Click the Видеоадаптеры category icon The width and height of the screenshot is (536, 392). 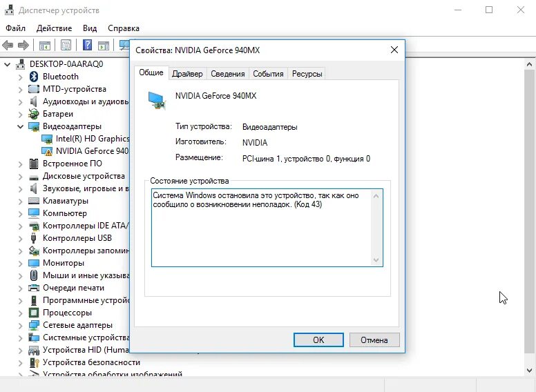33,126
